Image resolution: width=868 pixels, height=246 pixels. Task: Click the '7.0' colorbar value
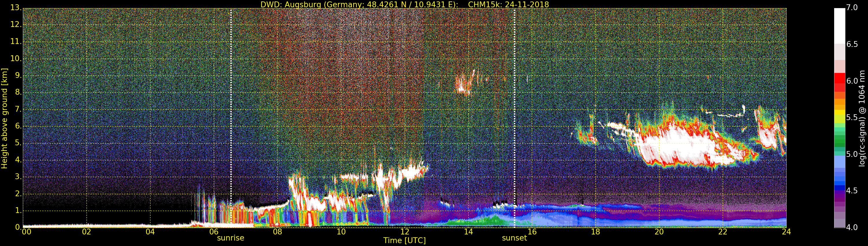(852, 8)
